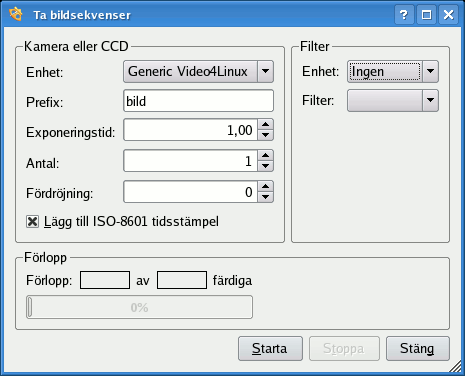This screenshot has width=465, height=376.
Task: Click the 0% progress bar
Action: coord(139,307)
